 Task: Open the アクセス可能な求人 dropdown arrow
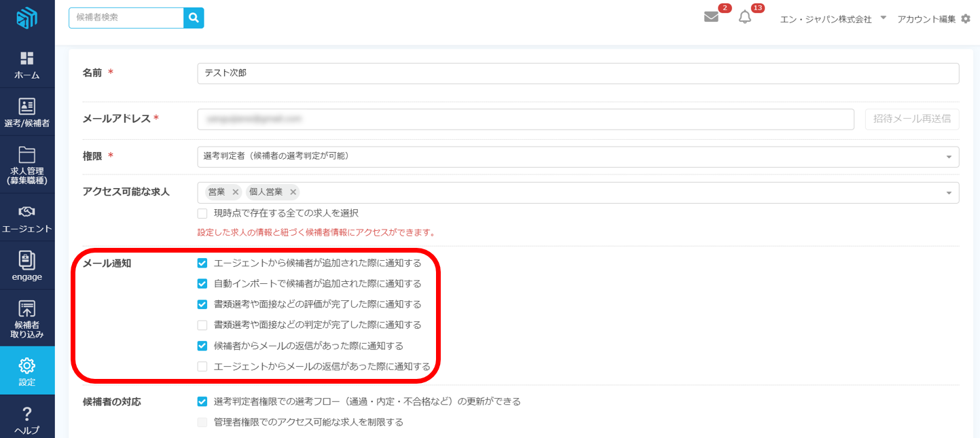click(x=948, y=193)
